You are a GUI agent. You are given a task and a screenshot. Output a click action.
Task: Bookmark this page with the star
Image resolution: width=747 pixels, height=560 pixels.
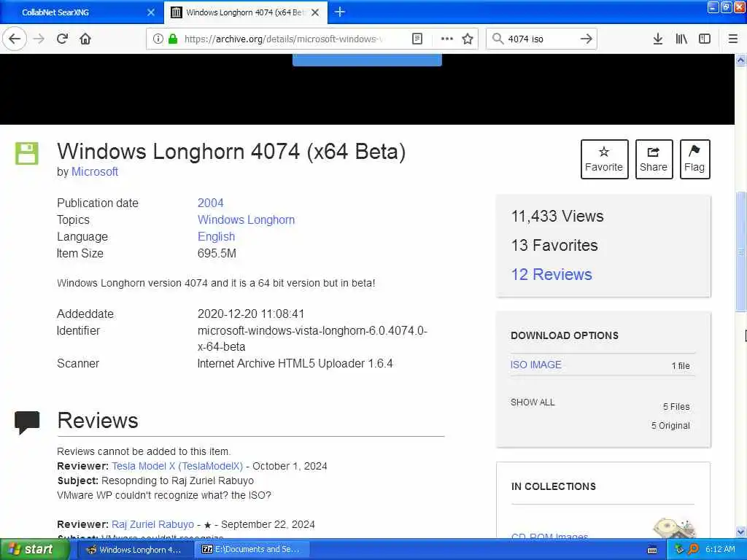tap(468, 39)
